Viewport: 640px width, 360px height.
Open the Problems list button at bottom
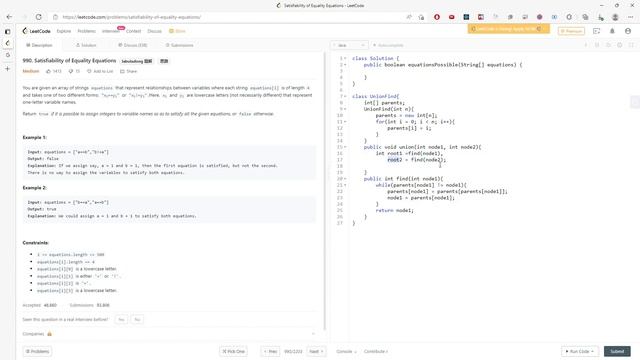click(x=38, y=351)
